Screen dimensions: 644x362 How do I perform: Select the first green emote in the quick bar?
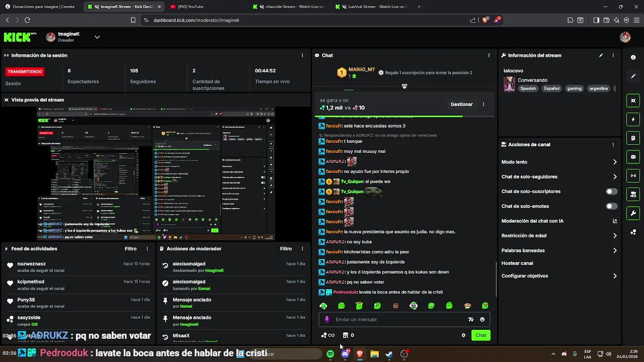tap(323, 306)
